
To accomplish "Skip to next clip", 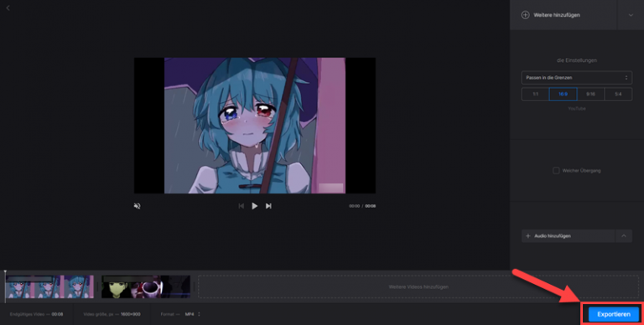I will (268, 206).
